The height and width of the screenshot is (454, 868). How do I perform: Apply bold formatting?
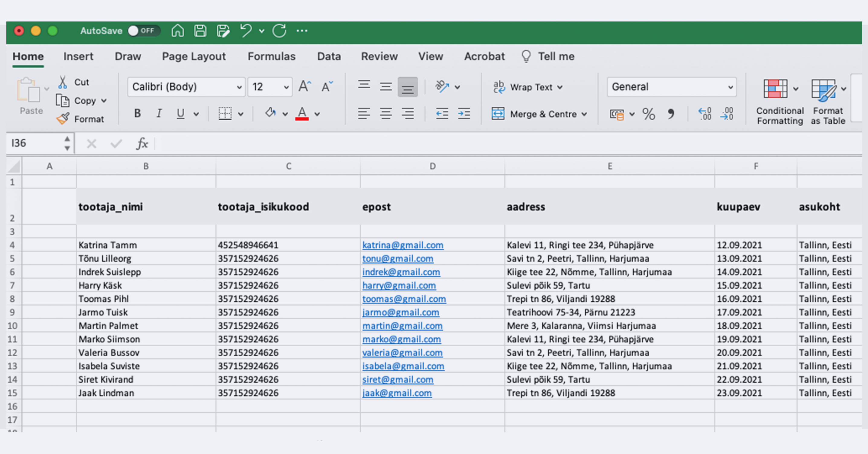[x=137, y=113]
